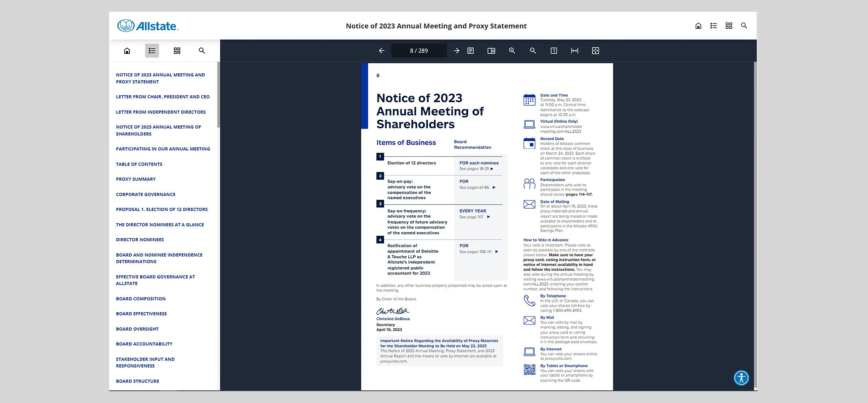Click the Allstate logo
Screen dimensions: 868x403
(147, 26)
